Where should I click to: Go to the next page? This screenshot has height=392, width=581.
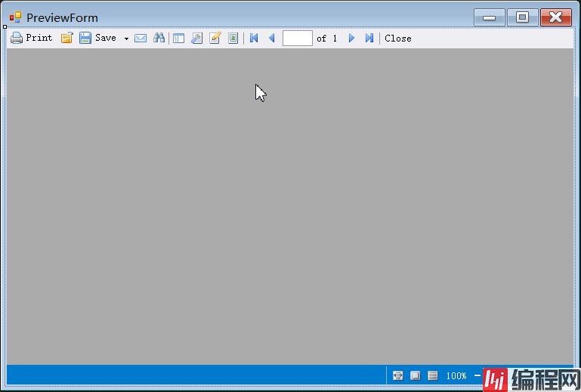pos(351,38)
